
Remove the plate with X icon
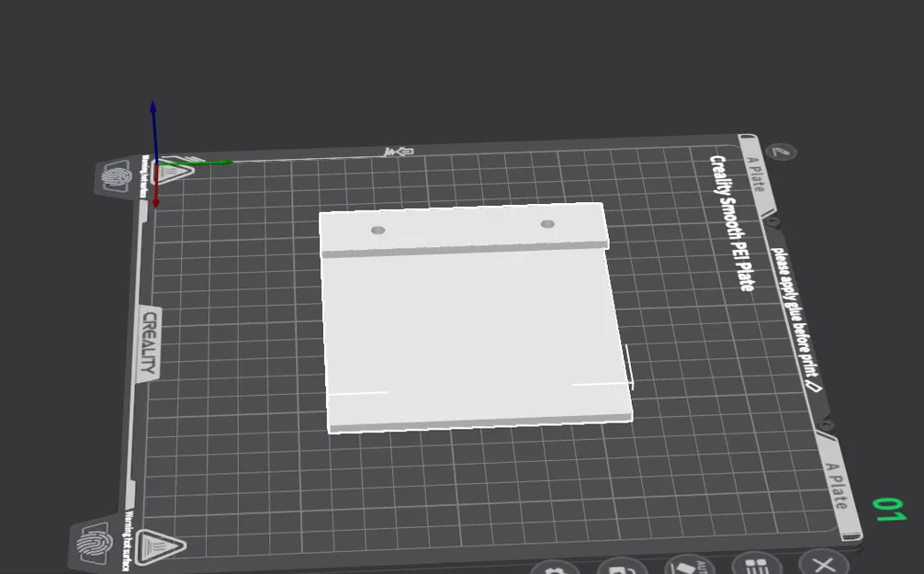pyautogui.click(x=823, y=562)
